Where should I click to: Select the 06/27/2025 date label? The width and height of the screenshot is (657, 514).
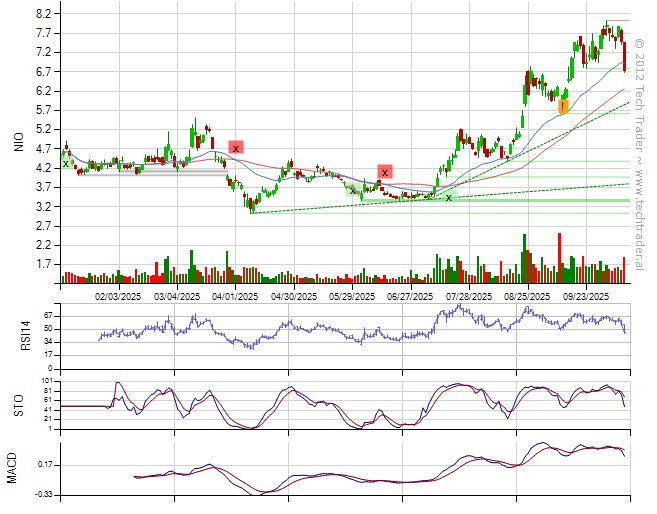(410, 296)
